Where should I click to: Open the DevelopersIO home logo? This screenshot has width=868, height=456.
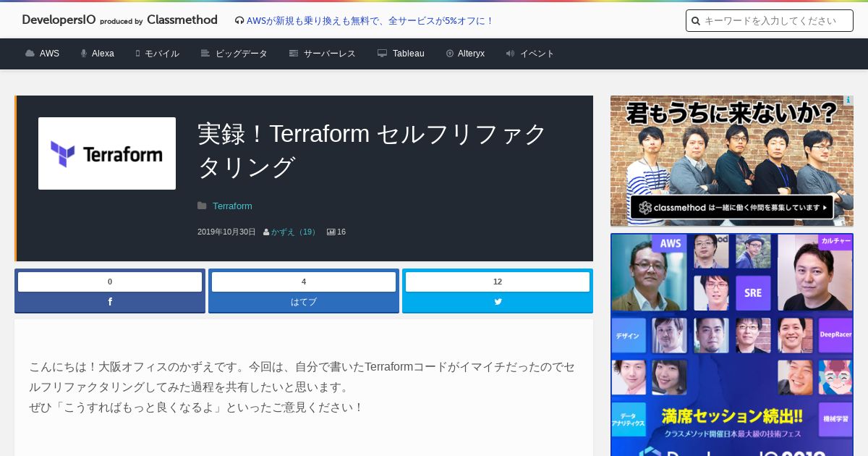119,20
